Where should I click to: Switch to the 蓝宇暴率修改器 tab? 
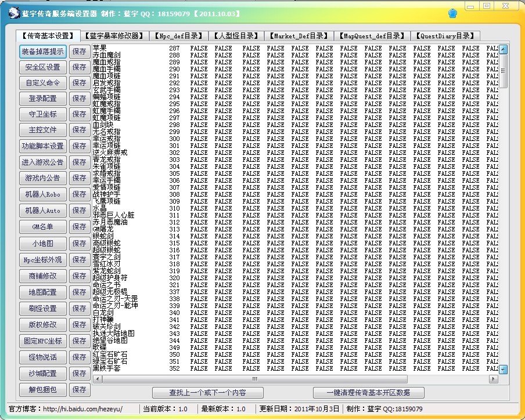pos(116,36)
